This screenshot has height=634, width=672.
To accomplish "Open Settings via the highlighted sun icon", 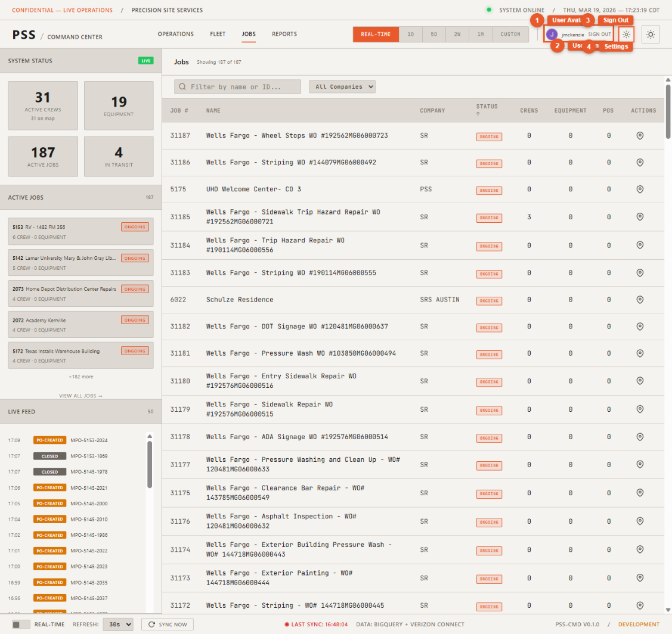I will (625, 34).
